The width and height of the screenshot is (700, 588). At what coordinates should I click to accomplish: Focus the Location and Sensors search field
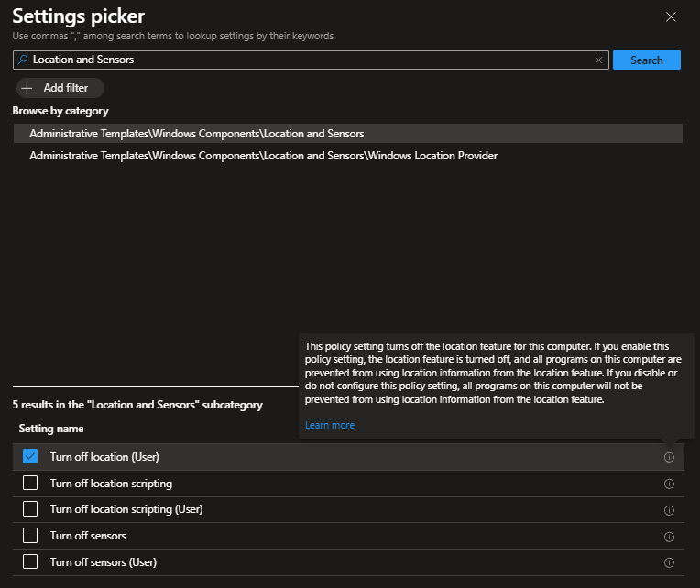tap(311, 60)
